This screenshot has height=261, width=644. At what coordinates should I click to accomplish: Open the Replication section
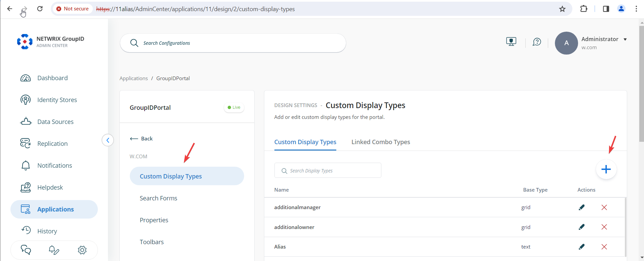[44, 144]
